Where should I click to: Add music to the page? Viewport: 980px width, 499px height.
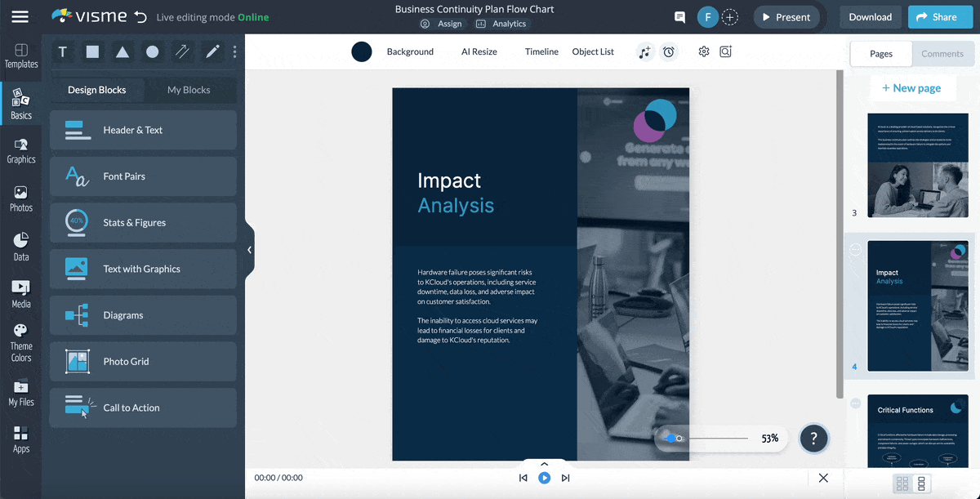644,51
